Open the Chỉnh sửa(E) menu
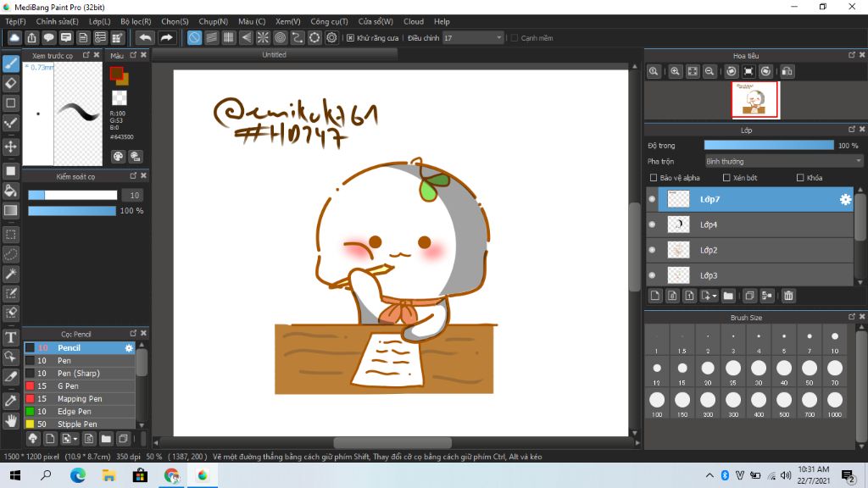Screen dimensions: 868x488 tap(57, 21)
